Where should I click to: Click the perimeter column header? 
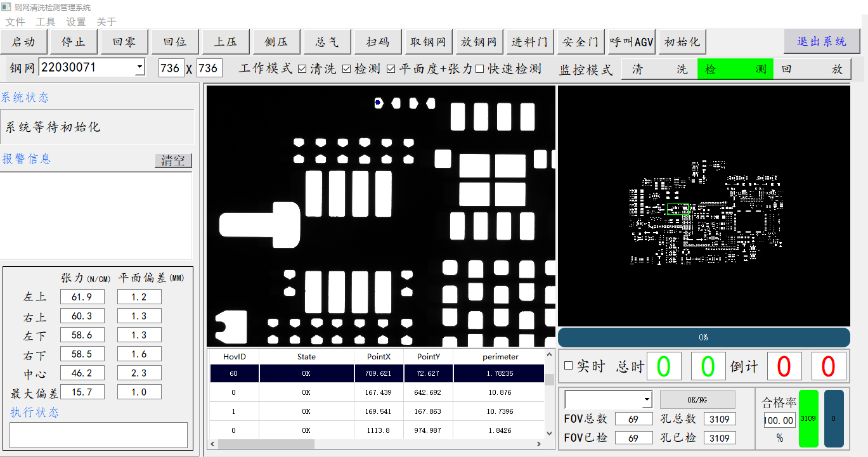tap(500, 357)
